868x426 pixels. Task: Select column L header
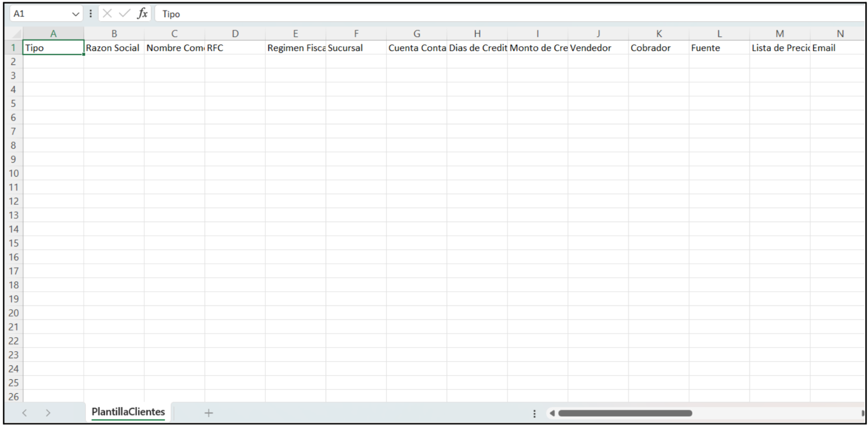pos(719,34)
